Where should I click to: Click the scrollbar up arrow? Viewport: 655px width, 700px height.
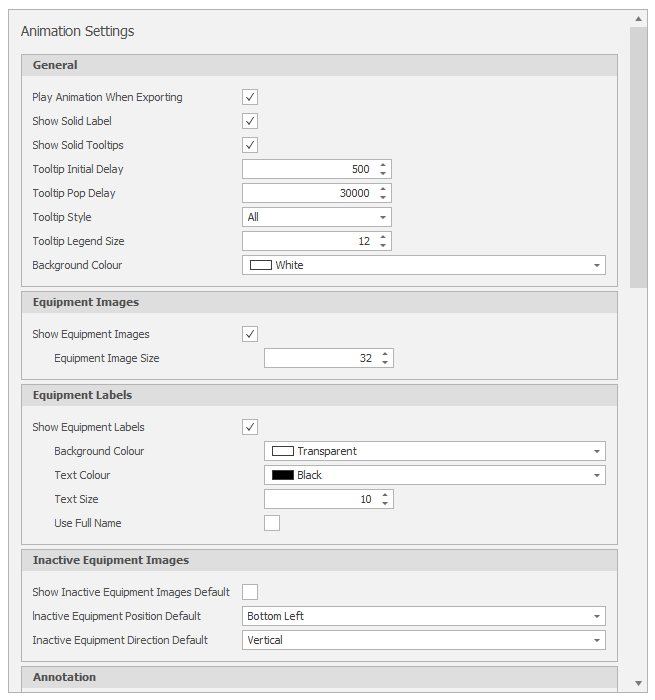pyautogui.click(x=638, y=19)
